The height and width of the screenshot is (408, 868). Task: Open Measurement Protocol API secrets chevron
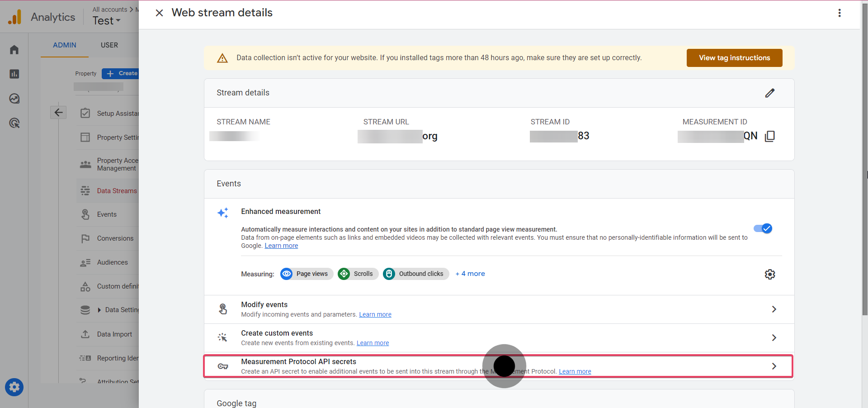pos(774,366)
